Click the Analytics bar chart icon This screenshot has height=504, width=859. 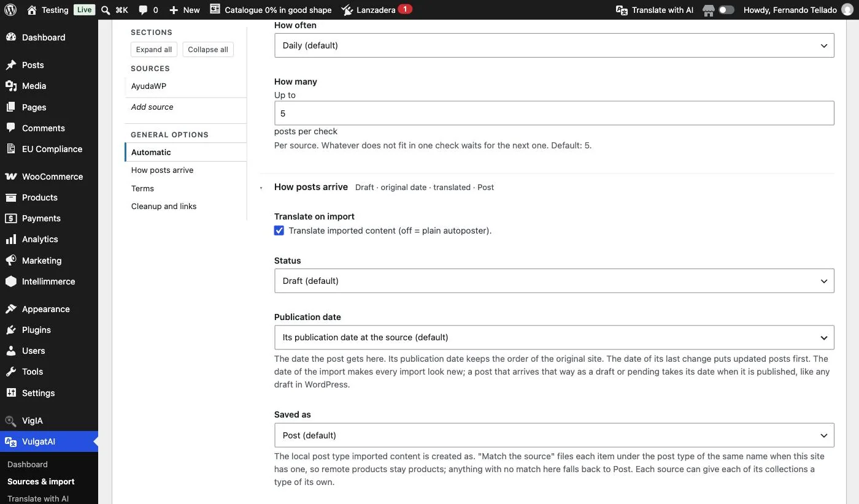(x=11, y=239)
